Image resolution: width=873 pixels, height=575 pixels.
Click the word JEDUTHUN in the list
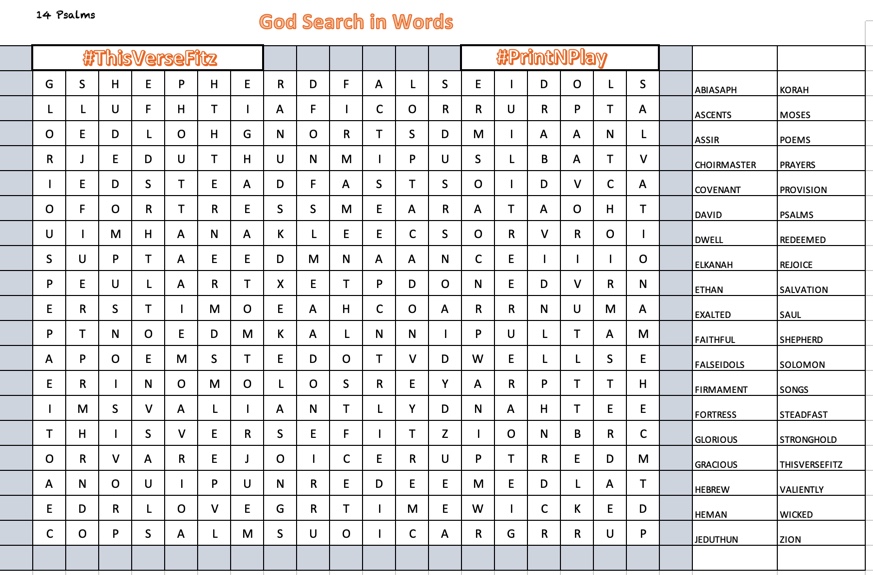(716, 540)
